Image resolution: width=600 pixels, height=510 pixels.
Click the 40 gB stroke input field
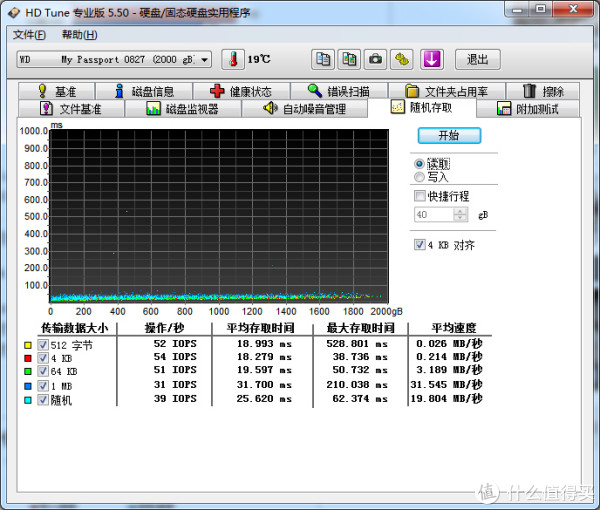coord(434,214)
